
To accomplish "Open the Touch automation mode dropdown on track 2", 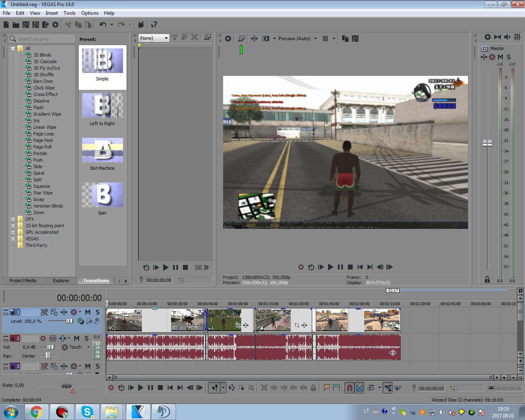I will click(88, 347).
